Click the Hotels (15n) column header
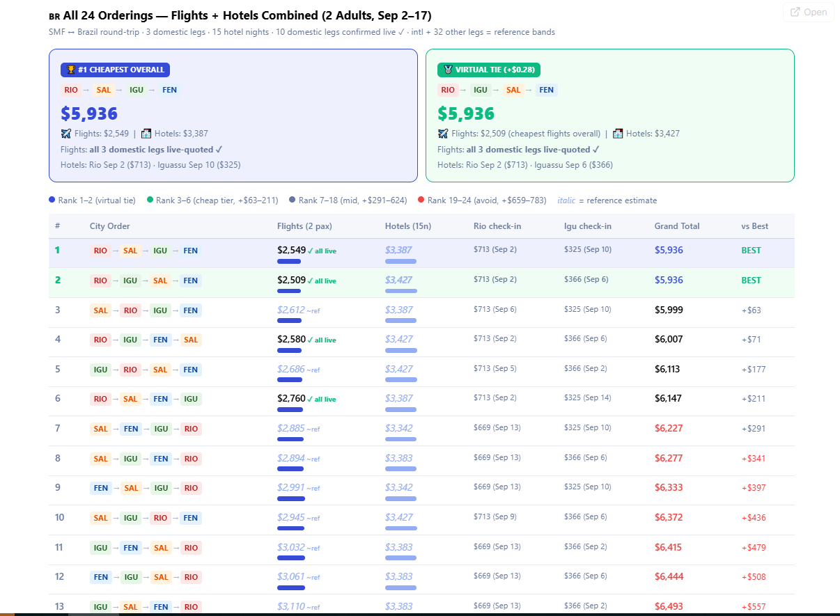 coord(408,226)
